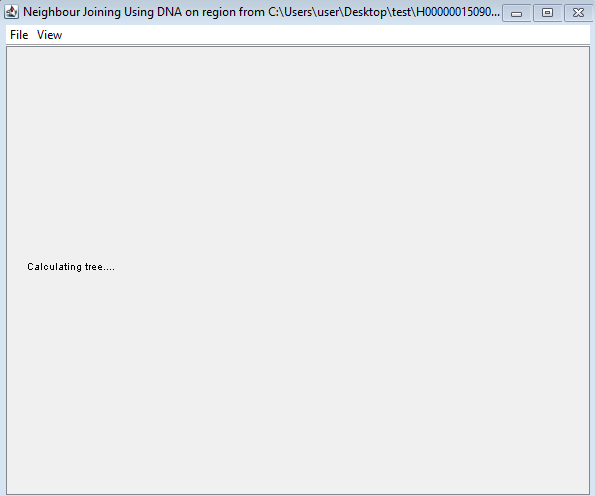Open the View menu

[49, 35]
